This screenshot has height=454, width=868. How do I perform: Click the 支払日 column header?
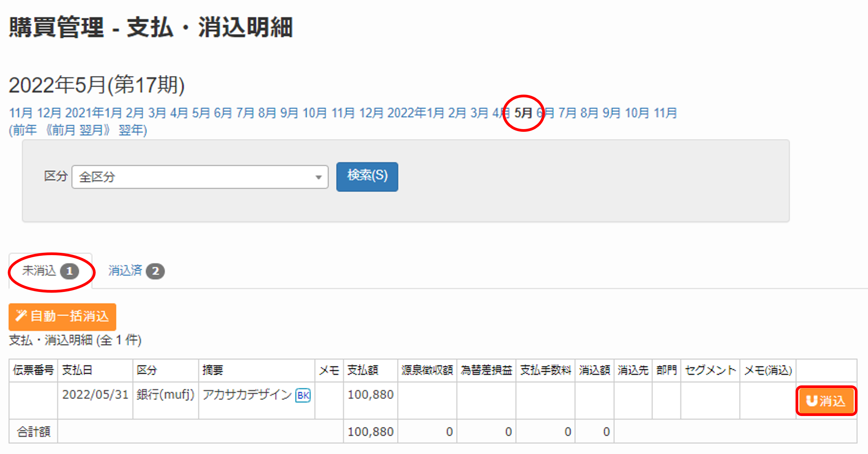click(77, 370)
